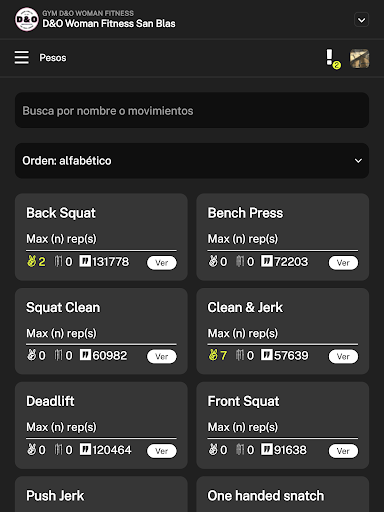
Task: Click Ver on the Front Squat card
Action: pyautogui.click(x=343, y=451)
